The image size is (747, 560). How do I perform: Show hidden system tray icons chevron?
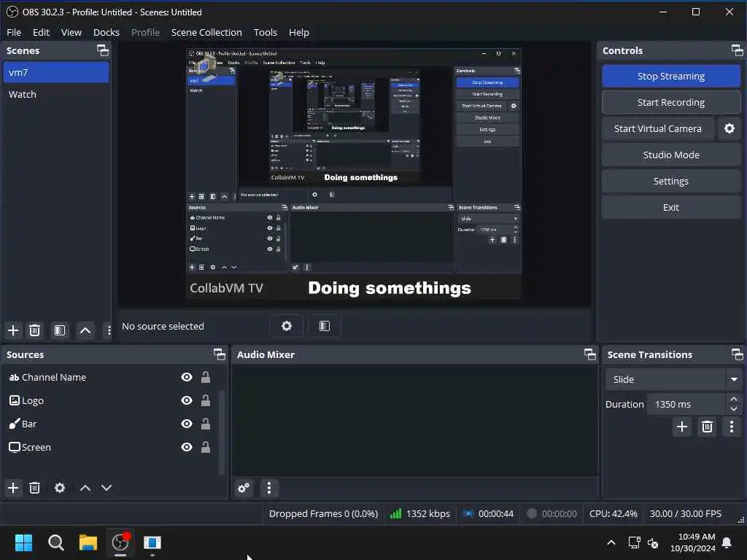611,542
